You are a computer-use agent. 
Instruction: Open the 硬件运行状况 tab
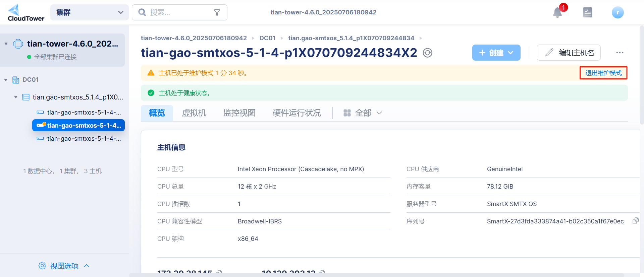(297, 113)
